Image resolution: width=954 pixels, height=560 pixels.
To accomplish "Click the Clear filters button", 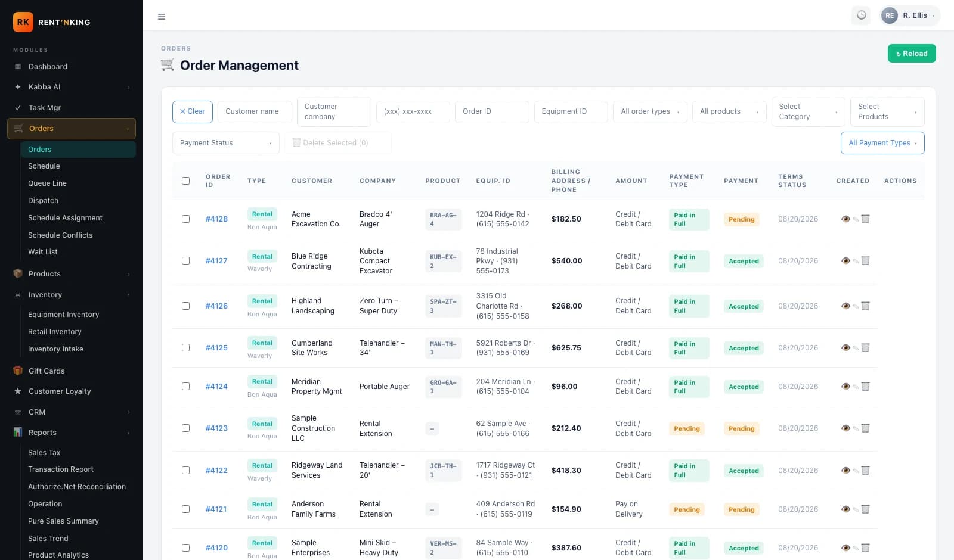I will (x=192, y=111).
